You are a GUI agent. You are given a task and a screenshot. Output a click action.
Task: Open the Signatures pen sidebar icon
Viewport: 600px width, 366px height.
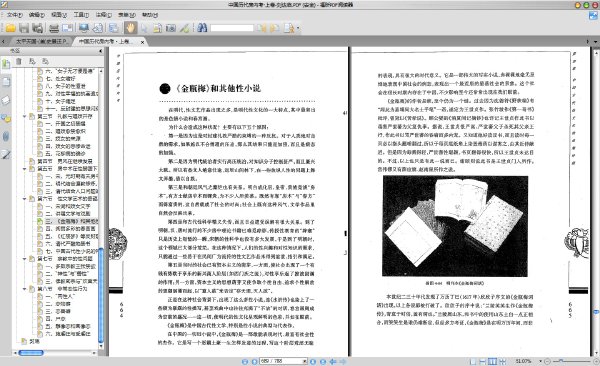point(6,154)
